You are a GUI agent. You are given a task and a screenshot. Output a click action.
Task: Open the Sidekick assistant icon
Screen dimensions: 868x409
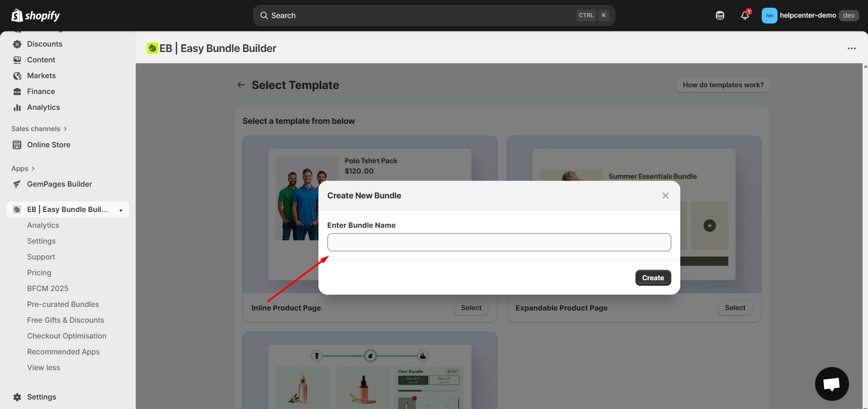(x=720, y=15)
